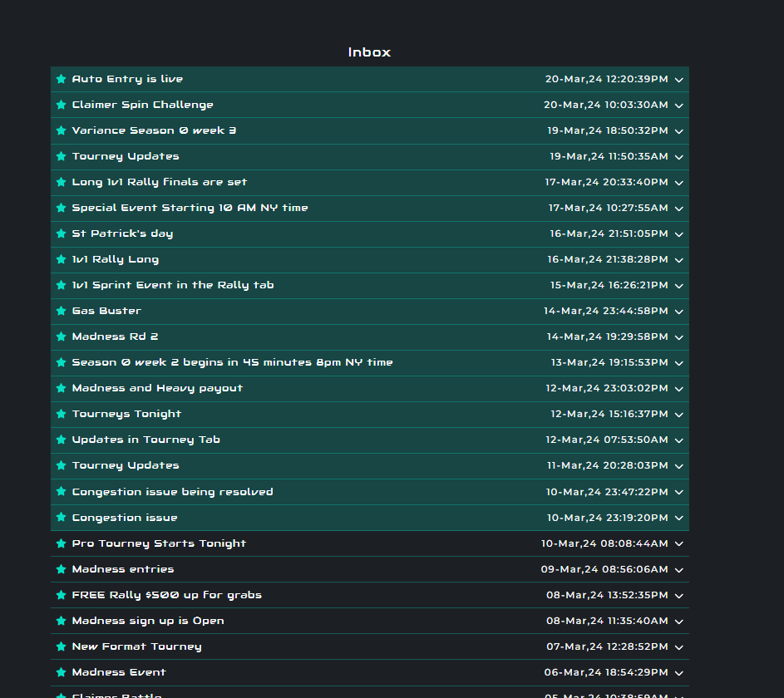Toggle the star on the 1v1 Rally Long message
784x698 pixels.
point(61,259)
